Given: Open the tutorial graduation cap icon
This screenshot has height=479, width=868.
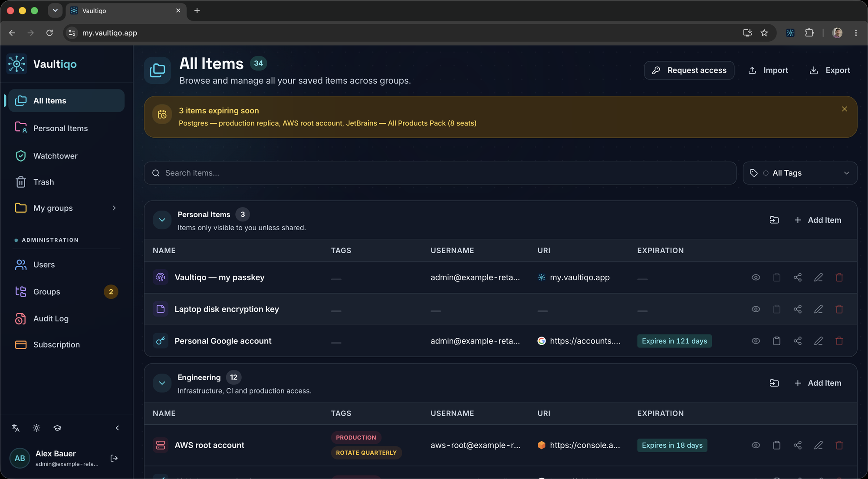Looking at the screenshot, I should (x=57, y=428).
